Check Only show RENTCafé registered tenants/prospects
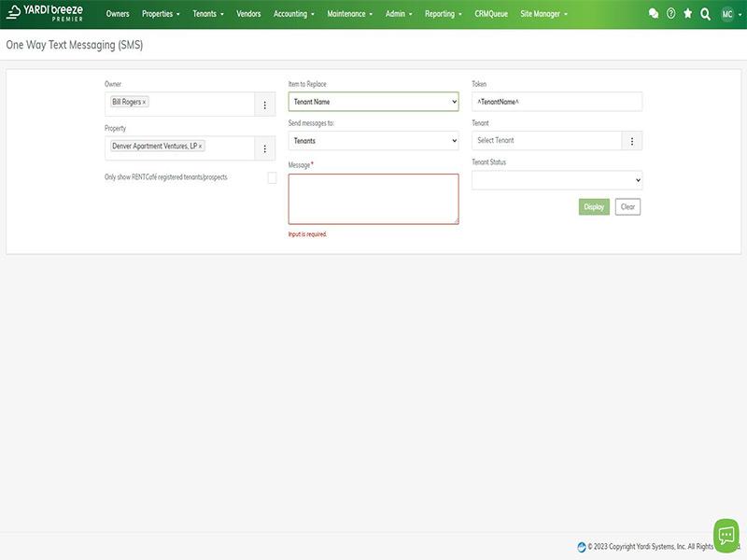This screenshot has height=560, width=747. [x=272, y=177]
